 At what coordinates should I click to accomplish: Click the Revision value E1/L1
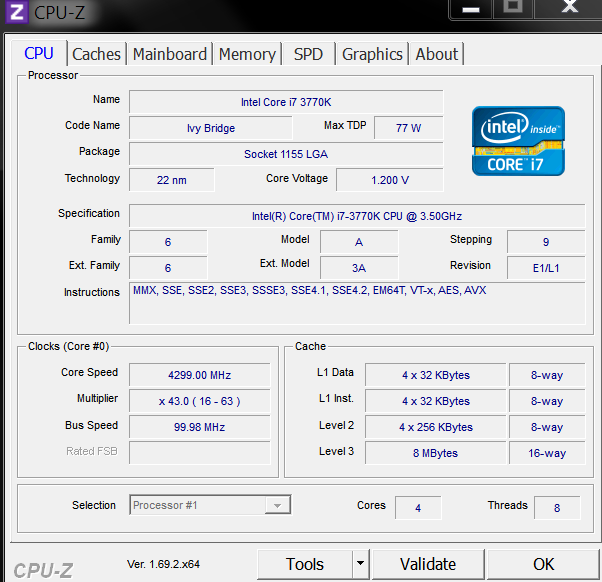(546, 268)
